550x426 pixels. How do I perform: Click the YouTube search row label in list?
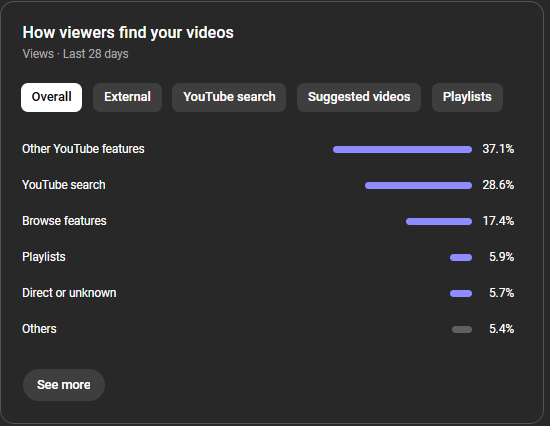63,185
